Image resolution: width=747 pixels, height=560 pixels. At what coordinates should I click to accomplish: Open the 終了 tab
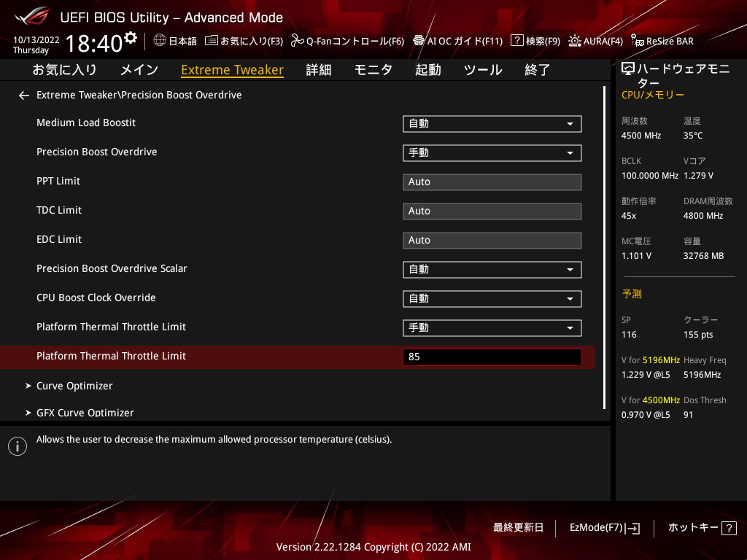(538, 70)
